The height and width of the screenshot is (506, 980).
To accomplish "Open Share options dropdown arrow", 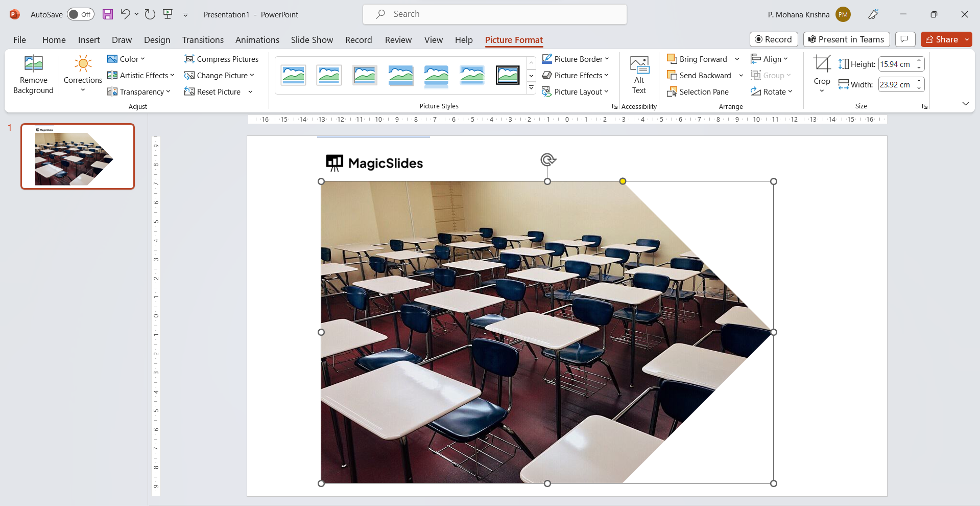I will pos(967,39).
